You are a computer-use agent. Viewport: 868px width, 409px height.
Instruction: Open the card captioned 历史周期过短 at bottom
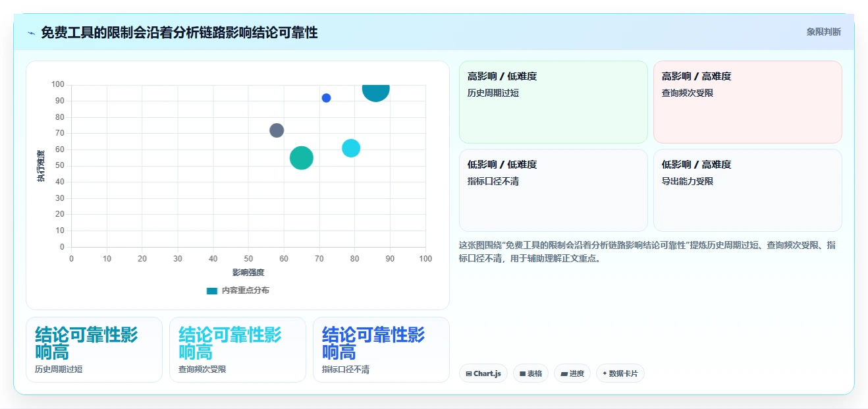[94, 350]
